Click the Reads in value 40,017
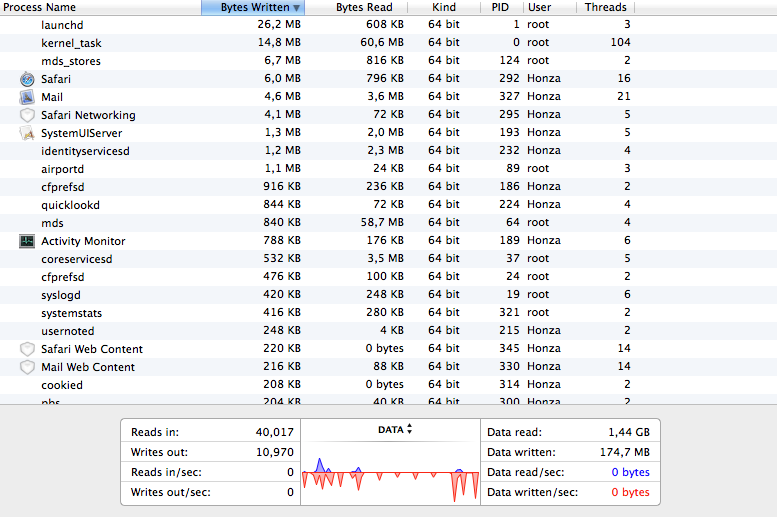 pyautogui.click(x=275, y=432)
